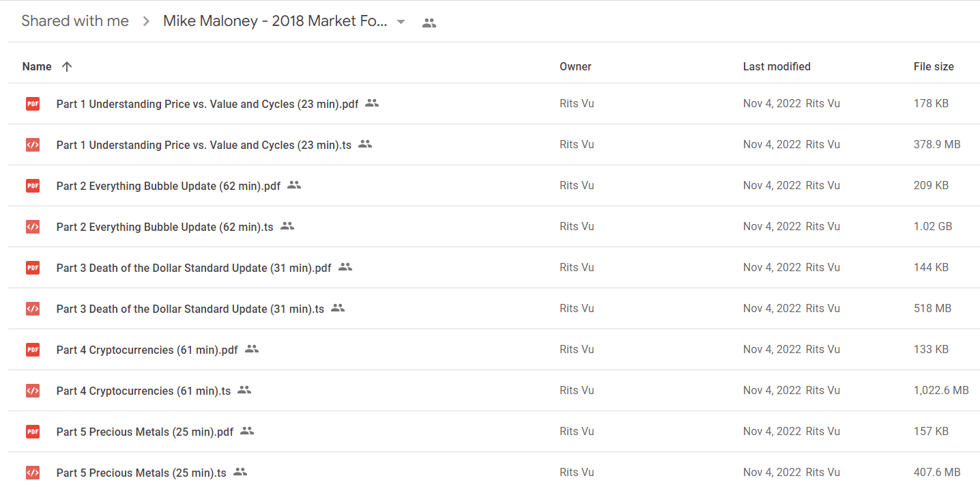The width and height of the screenshot is (980, 487).
Task: Click last modified date on Part 5 .ts row
Action: click(772, 473)
